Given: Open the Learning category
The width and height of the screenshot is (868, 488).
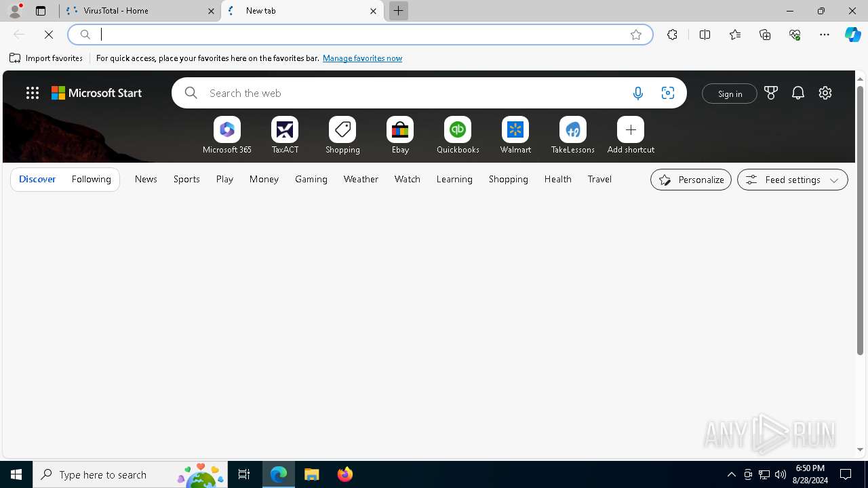Looking at the screenshot, I should coord(454,179).
